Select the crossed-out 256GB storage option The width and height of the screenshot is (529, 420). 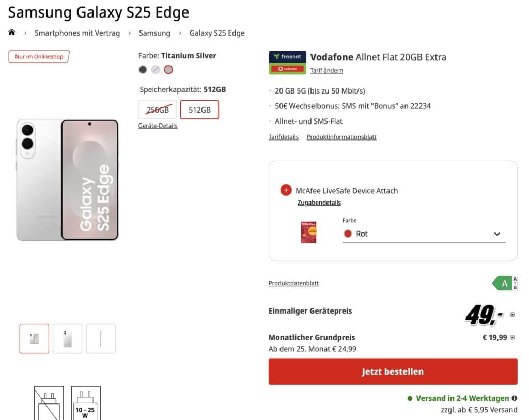click(x=158, y=110)
